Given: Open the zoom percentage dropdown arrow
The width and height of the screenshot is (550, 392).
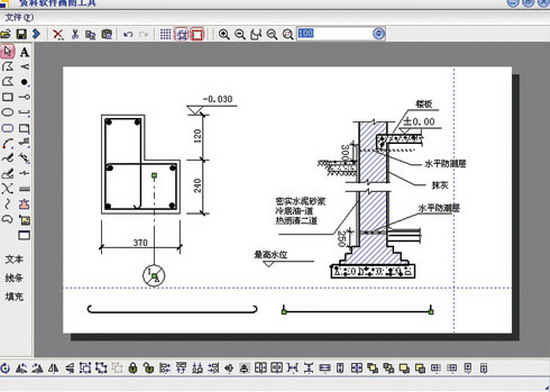Looking at the screenshot, I should (x=378, y=34).
